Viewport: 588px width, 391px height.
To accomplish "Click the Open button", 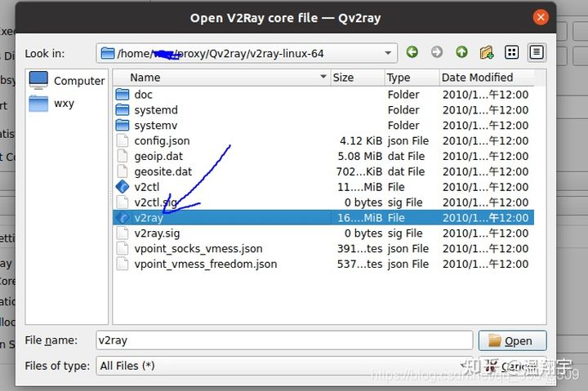I will pyautogui.click(x=512, y=340).
